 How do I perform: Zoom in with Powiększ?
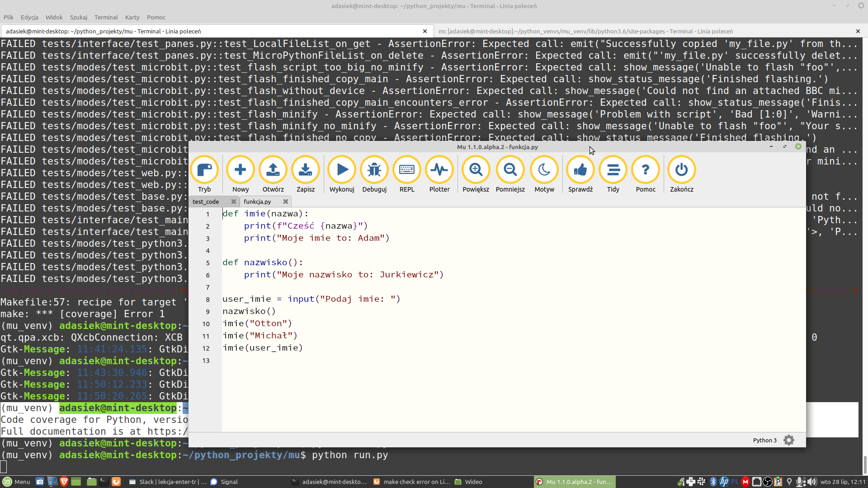pos(476,174)
